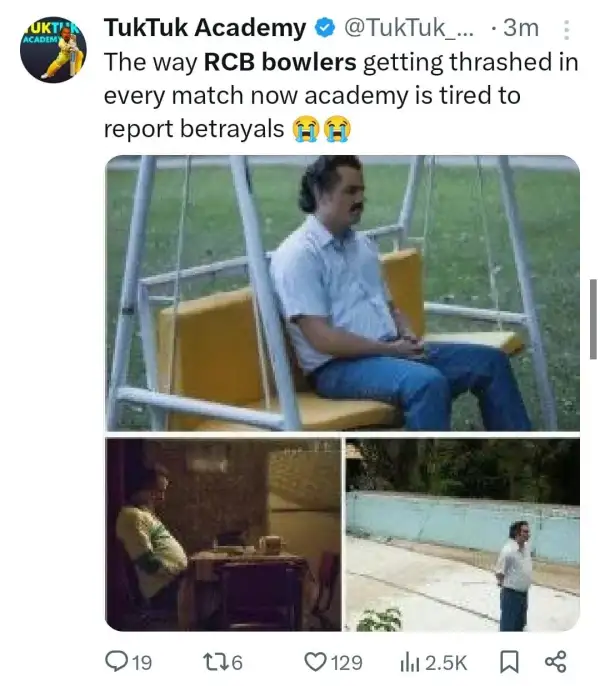Image resolution: width=600 pixels, height=686 pixels.
Task: Visit the @TukTuk_ handle link
Action: pyautogui.click(x=409, y=28)
